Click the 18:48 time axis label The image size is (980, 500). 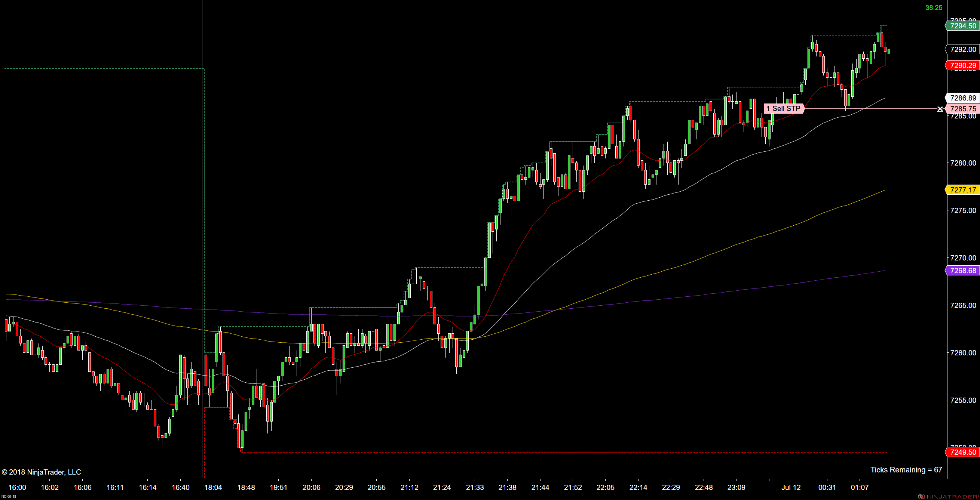[246, 487]
